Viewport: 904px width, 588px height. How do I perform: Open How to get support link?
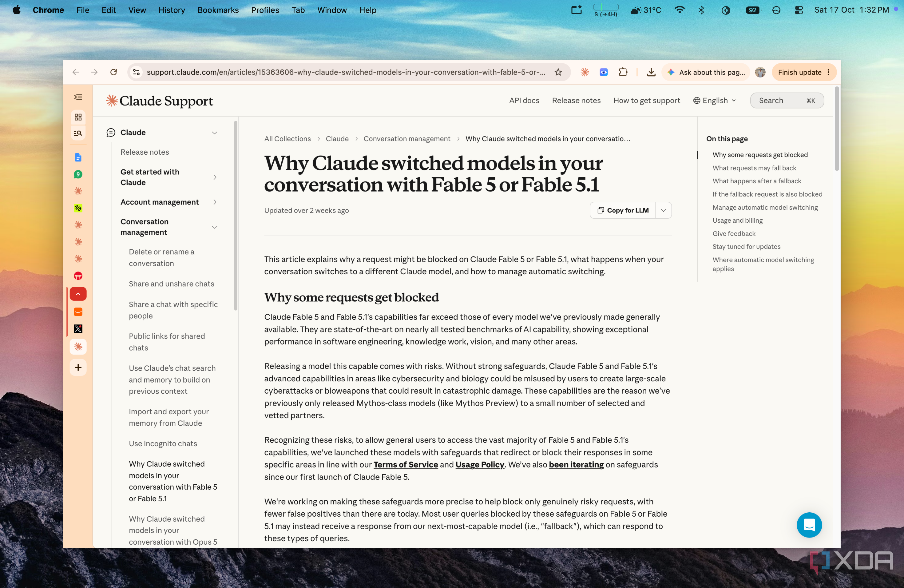click(646, 101)
